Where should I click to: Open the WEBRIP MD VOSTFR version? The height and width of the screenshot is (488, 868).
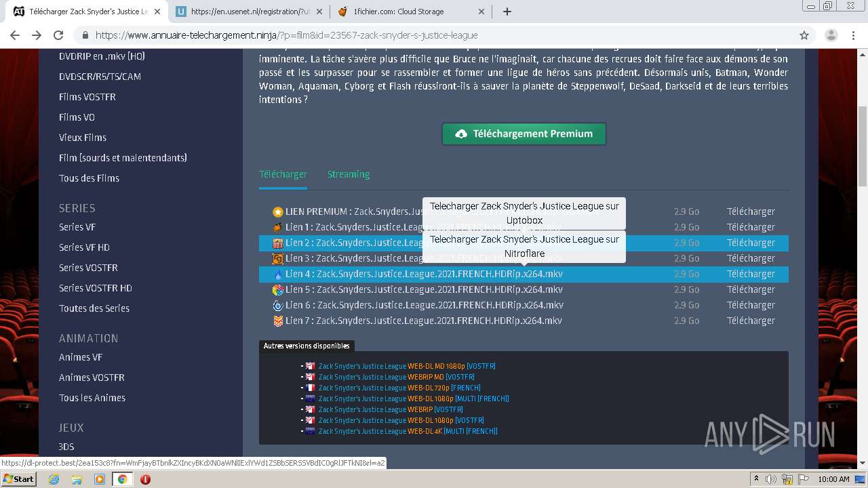(x=396, y=377)
